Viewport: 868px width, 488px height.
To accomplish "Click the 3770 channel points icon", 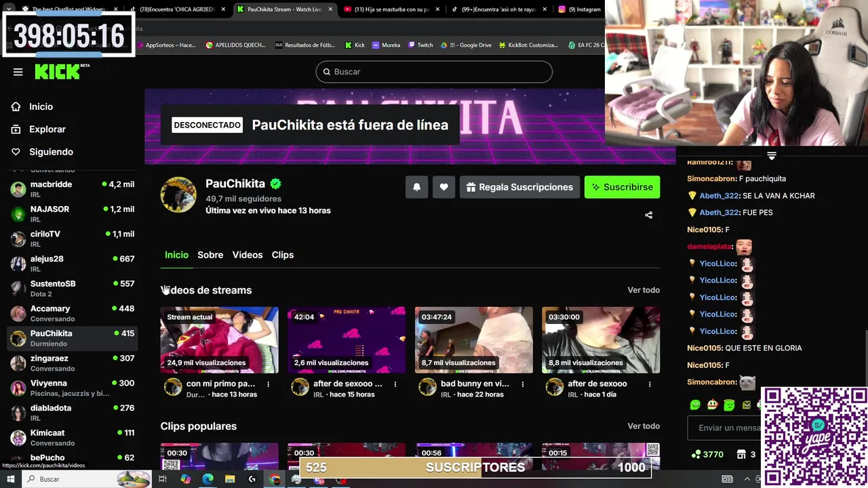I will pos(696,454).
